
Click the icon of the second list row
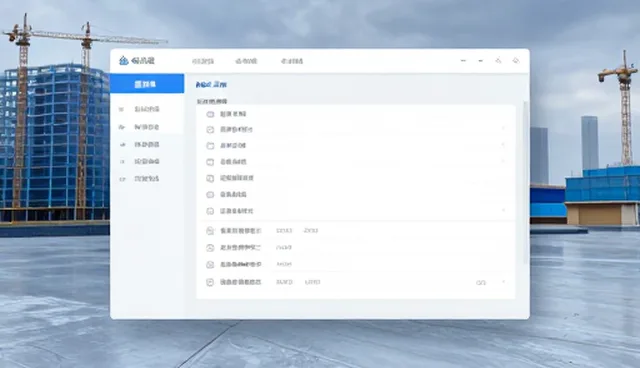(210, 130)
